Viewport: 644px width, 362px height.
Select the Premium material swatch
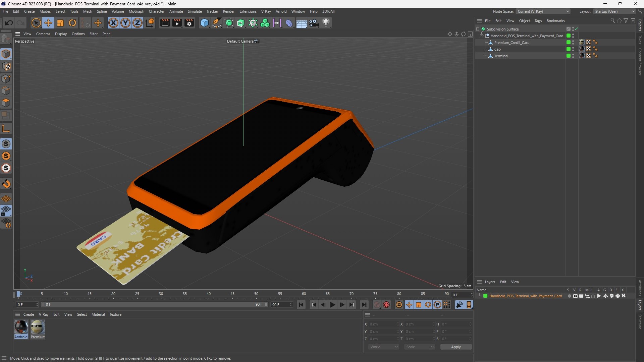38,329
